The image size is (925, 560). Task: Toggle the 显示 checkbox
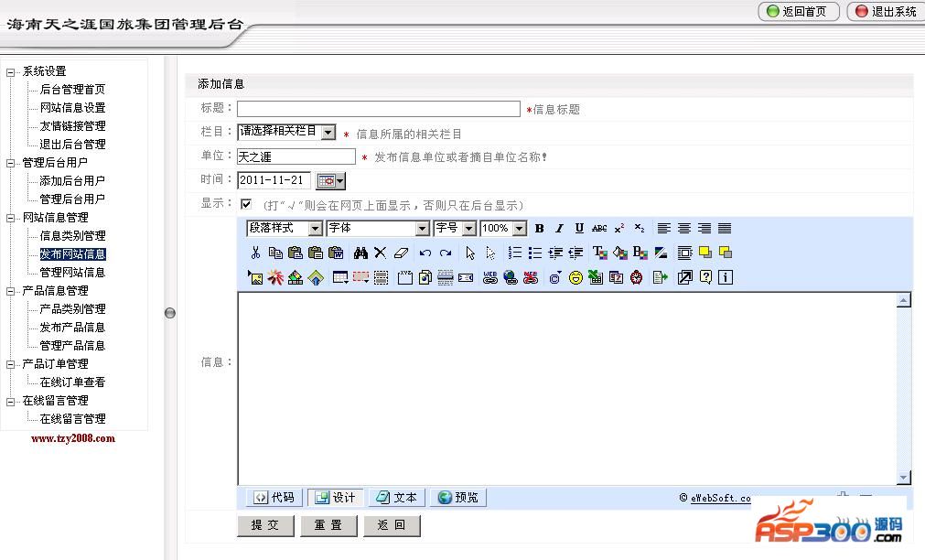pyautogui.click(x=246, y=204)
